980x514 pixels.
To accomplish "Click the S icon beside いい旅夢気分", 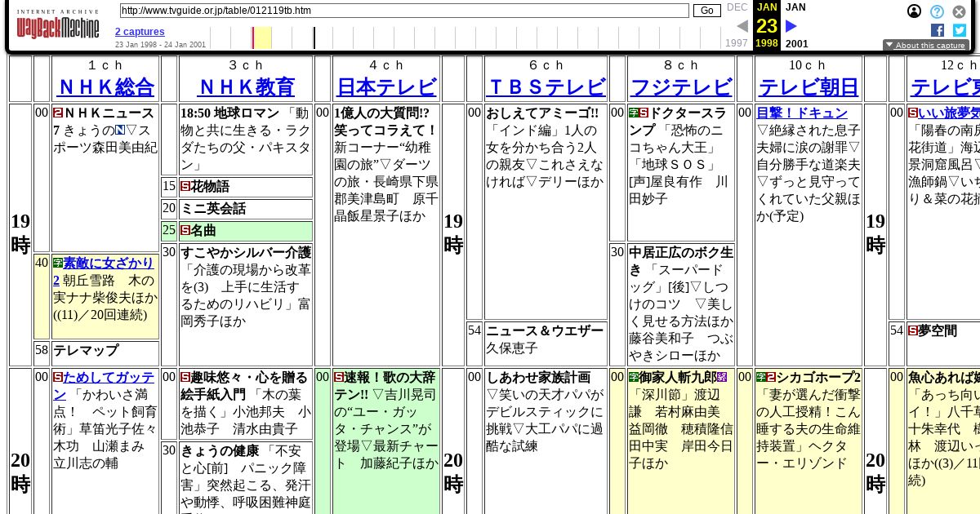I will (913, 113).
